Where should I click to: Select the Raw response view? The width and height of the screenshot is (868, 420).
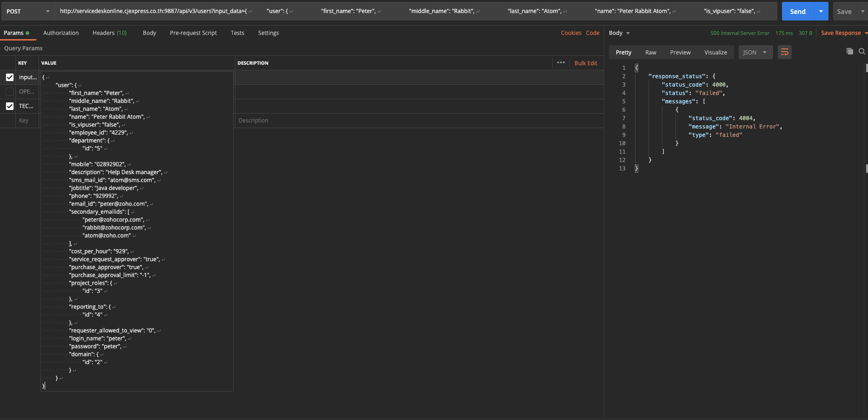(651, 52)
